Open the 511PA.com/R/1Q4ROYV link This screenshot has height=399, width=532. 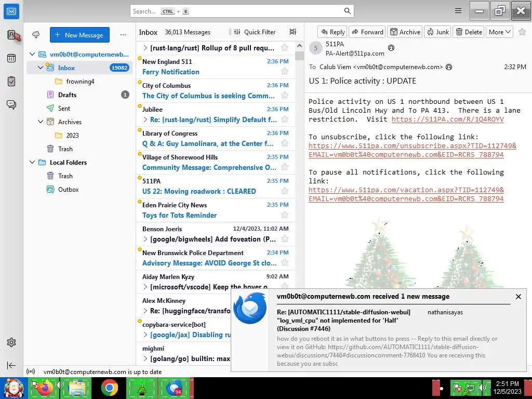(447, 119)
